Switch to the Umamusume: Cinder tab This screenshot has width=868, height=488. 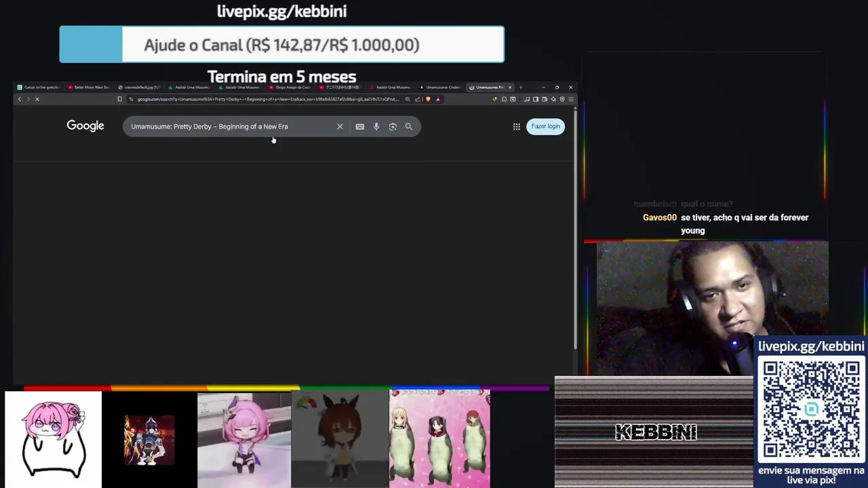tap(441, 87)
